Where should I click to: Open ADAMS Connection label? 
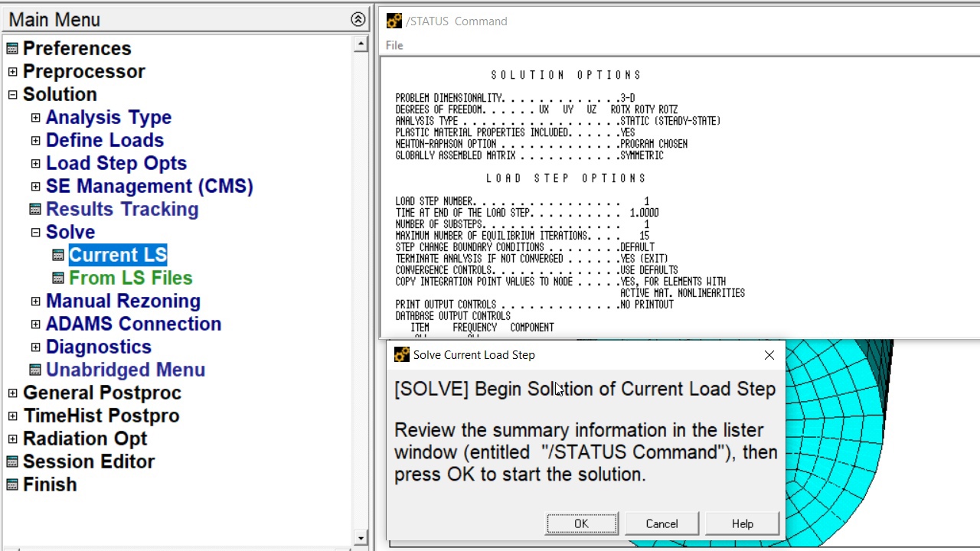point(133,324)
